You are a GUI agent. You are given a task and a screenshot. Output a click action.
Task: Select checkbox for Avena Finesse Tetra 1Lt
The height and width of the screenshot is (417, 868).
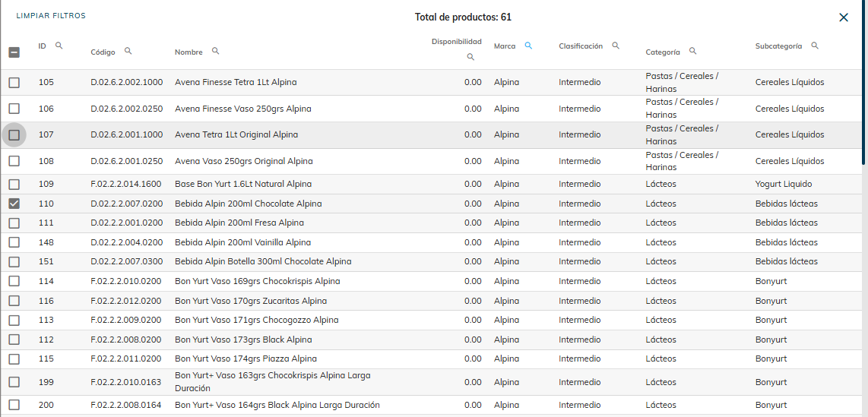click(x=14, y=83)
